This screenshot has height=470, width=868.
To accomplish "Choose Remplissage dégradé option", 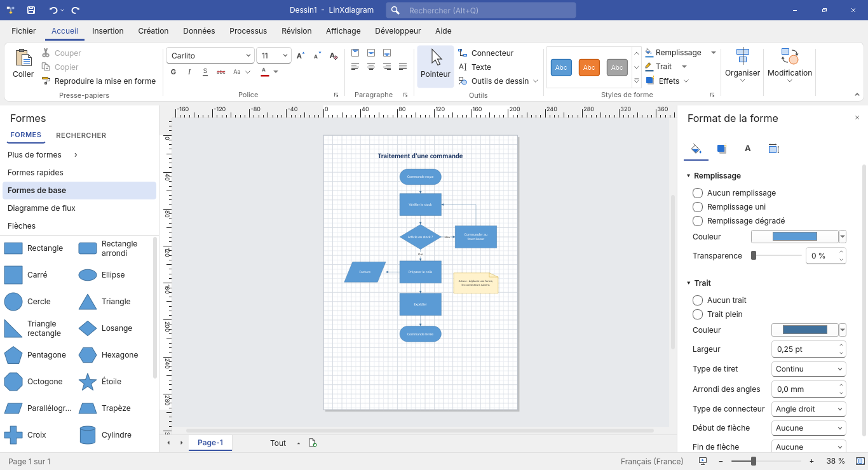I will coord(739,221).
